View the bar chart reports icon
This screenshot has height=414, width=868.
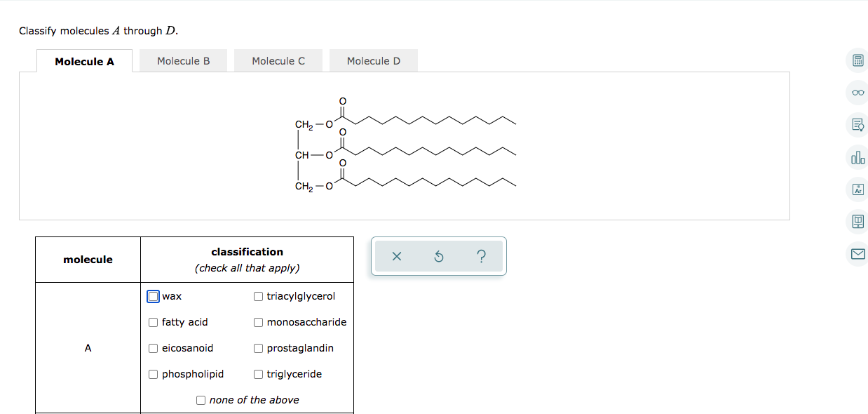coord(857,157)
